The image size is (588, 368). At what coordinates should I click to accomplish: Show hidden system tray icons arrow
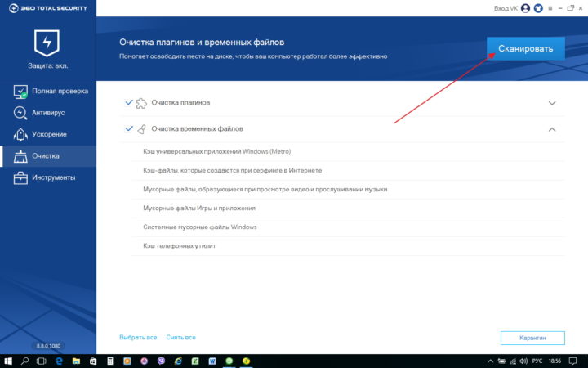tap(490, 361)
